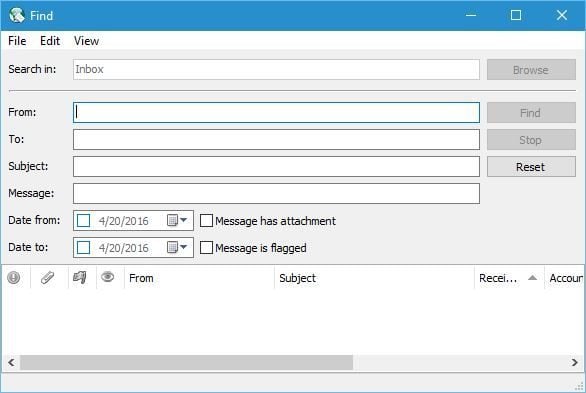
Task: Click the eye watched column header icon
Action: click(x=108, y=277)
